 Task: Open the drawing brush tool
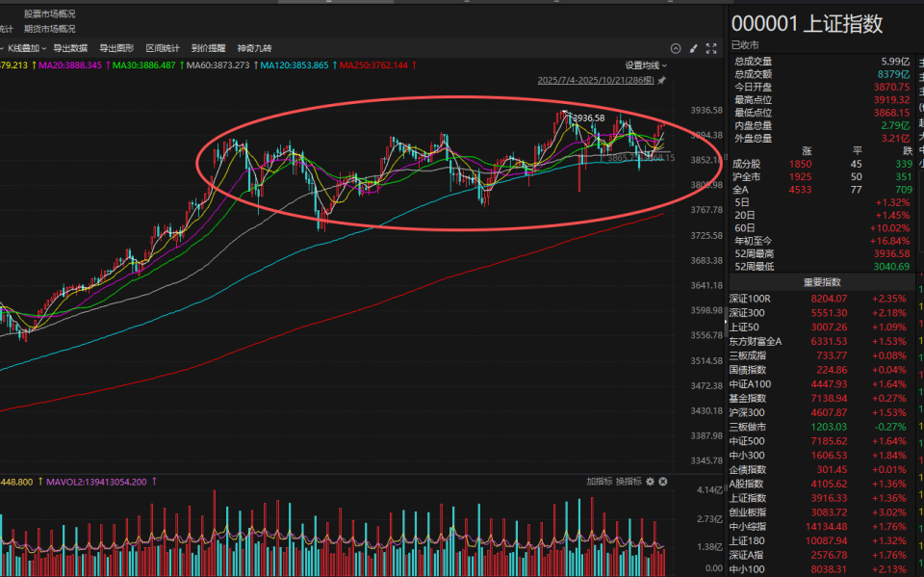[694, 48]
